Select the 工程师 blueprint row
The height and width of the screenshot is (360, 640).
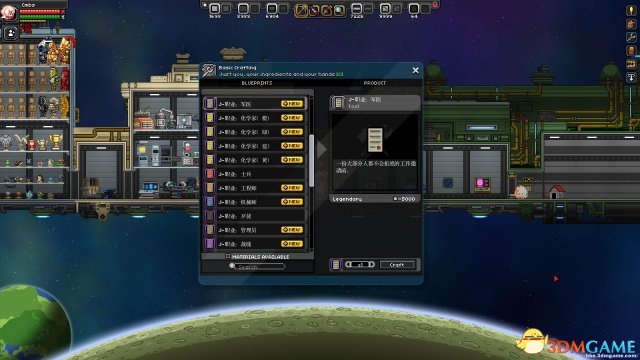pos(255,188)
